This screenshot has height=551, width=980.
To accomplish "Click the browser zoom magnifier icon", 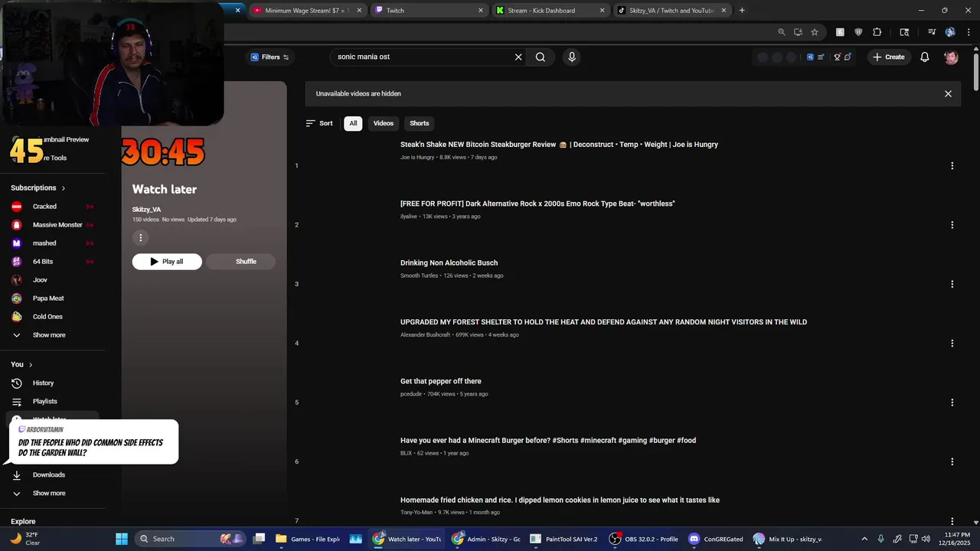I will 781,32.
